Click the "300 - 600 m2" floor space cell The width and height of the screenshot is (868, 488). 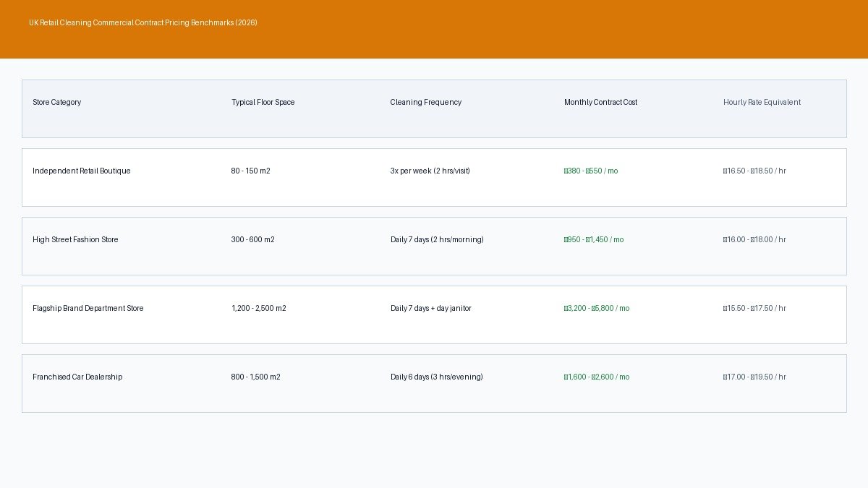tap(253, 239)
